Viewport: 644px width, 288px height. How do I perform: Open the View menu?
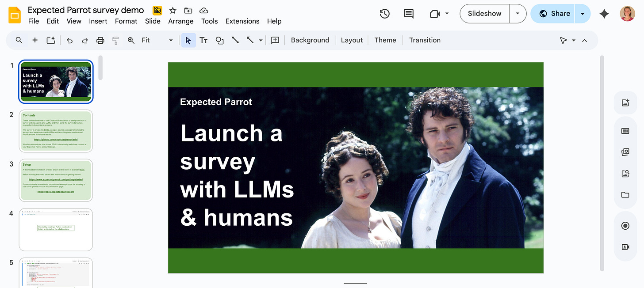(74, 21)
